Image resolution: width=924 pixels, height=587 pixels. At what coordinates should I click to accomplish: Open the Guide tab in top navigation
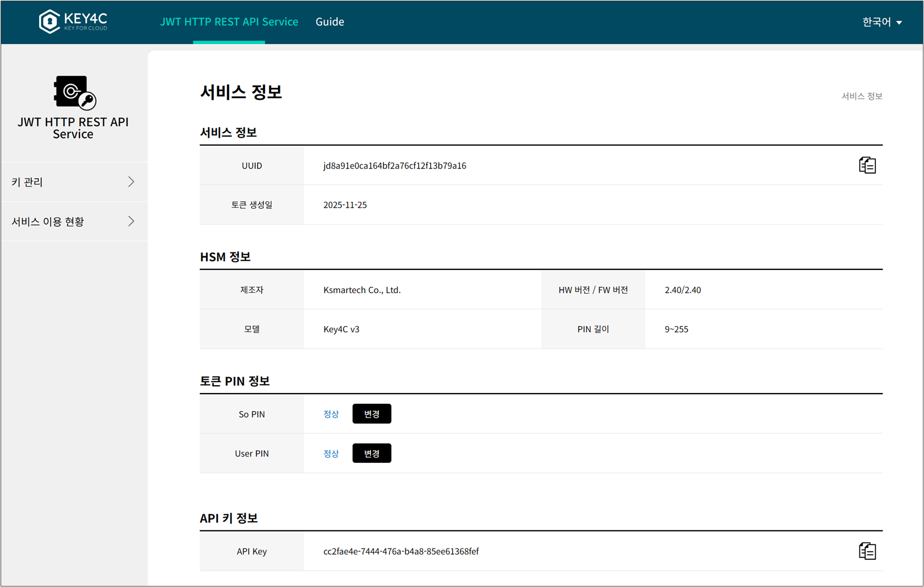[x=330, y=22]
